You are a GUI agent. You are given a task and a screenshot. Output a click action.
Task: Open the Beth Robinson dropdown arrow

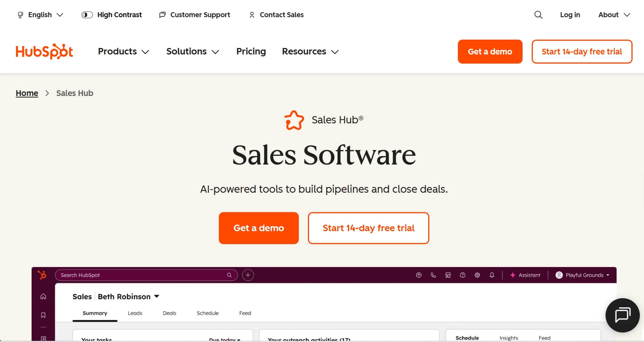click(156, 296)
